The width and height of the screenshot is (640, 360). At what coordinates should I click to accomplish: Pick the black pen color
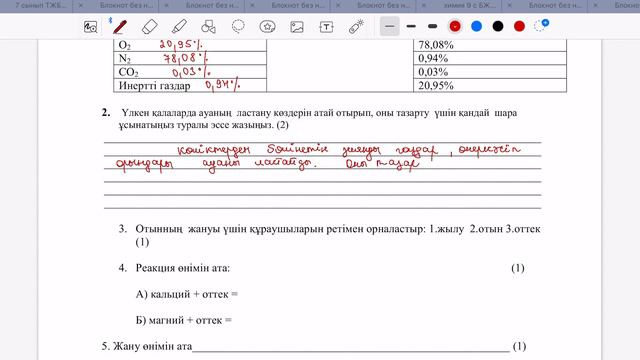tap(498, 27)
